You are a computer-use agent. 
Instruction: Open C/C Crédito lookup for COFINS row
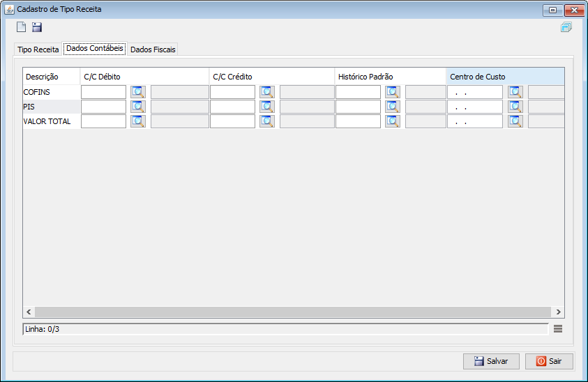(x=267, y=92)
